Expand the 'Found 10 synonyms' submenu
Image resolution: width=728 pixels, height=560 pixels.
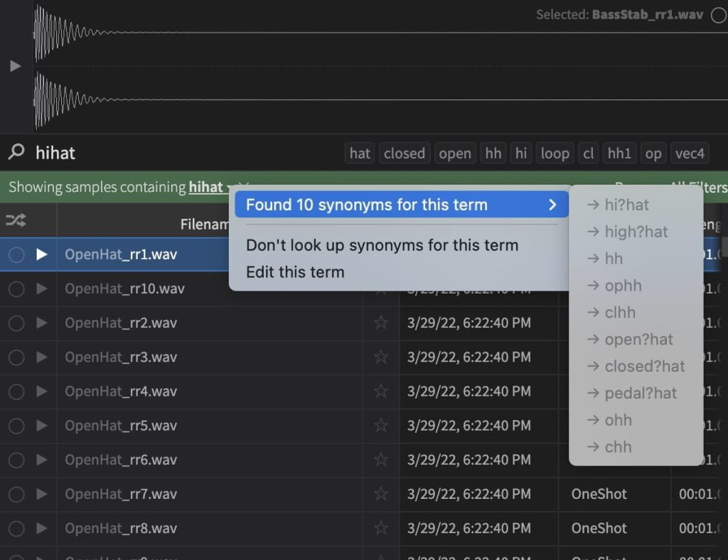click(401, 205)
